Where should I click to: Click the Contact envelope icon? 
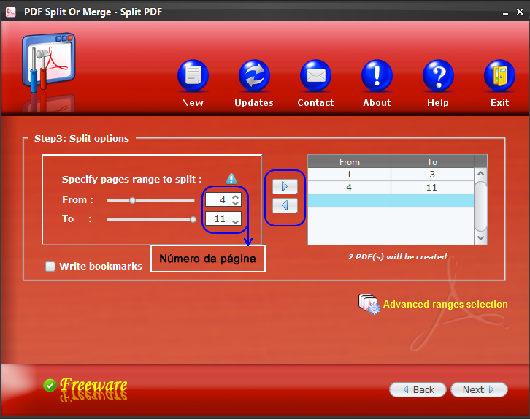click(315, 76)
